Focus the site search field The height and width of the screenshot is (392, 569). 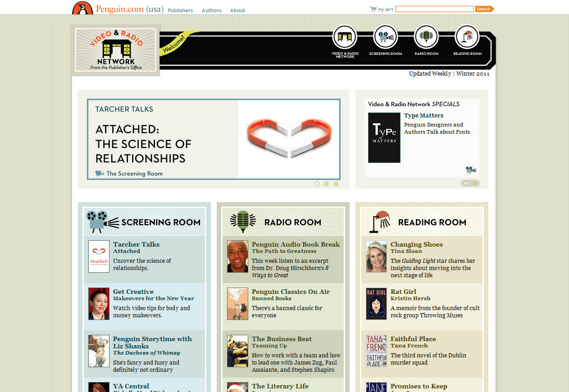point(435,9)
